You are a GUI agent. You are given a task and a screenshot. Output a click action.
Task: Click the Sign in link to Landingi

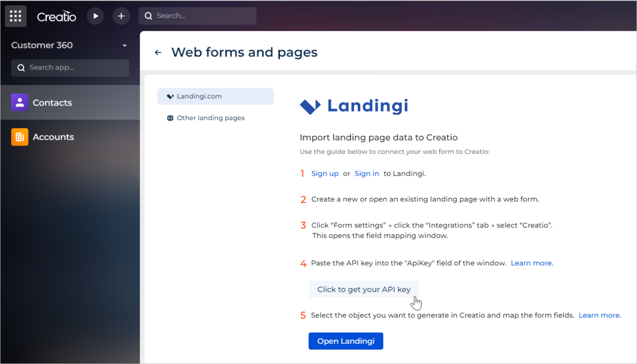(367, 173)
